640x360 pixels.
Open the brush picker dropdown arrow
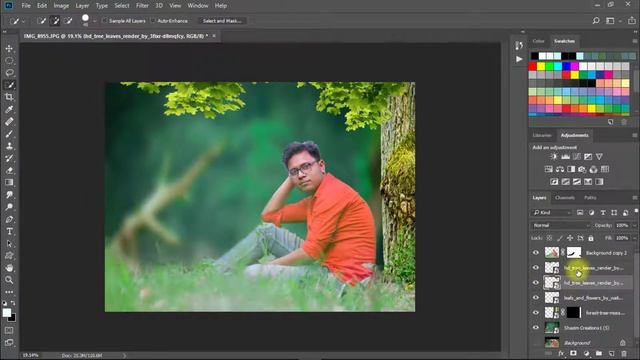pyautogui.click(x=95, y=21)
